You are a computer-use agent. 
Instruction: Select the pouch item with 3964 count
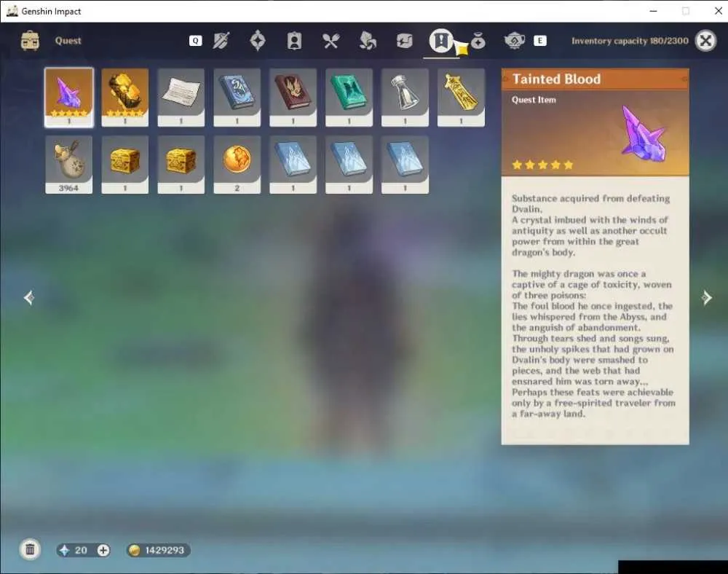click(68, 165)
